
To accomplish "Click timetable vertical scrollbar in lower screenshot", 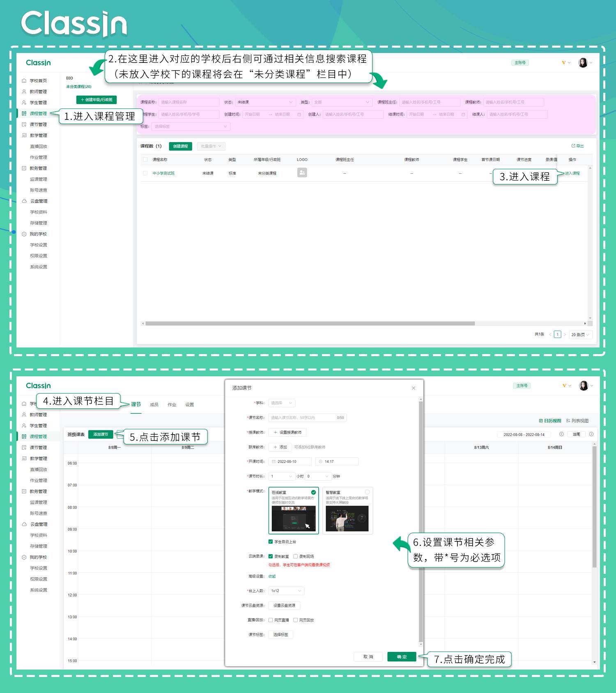I will coord(594,507).
